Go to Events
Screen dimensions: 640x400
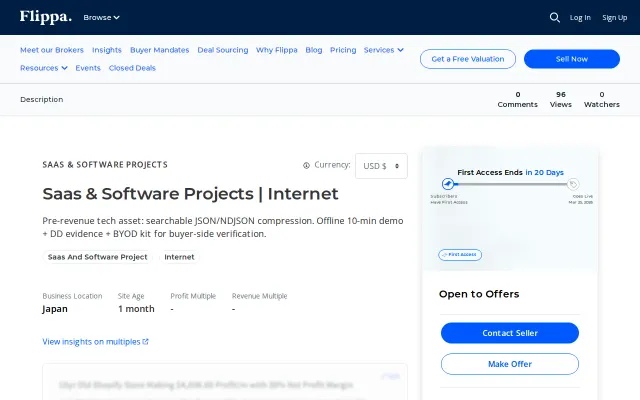click(x=88, y=68)
